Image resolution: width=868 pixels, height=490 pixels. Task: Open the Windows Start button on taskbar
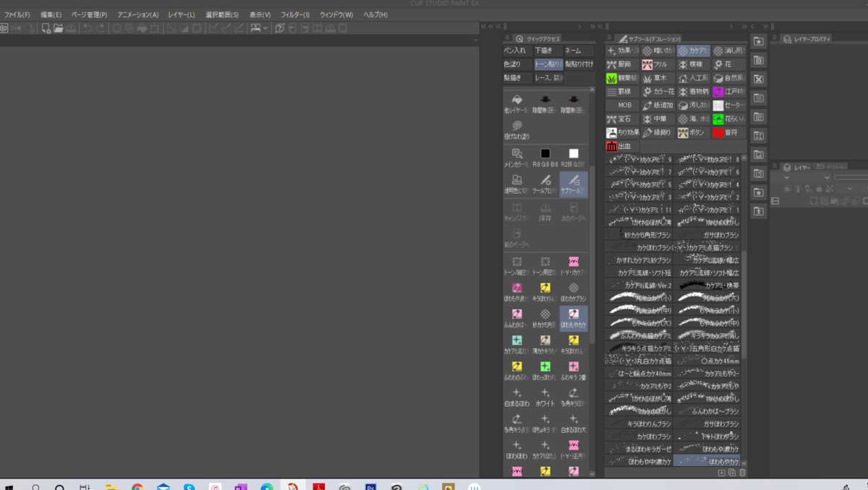(x=9, y=486)
